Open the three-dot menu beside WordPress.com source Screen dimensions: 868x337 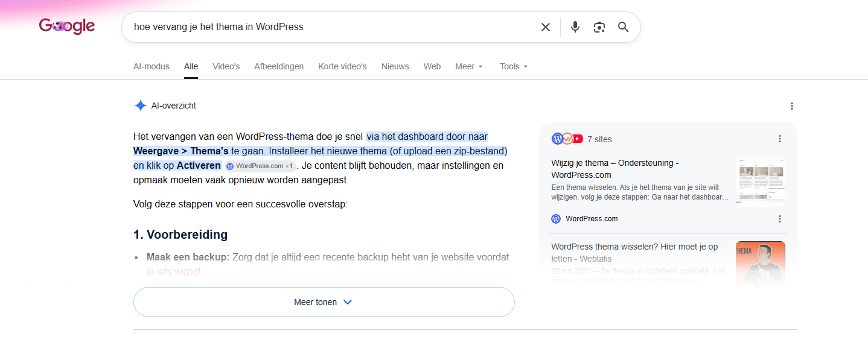[780, 219]
